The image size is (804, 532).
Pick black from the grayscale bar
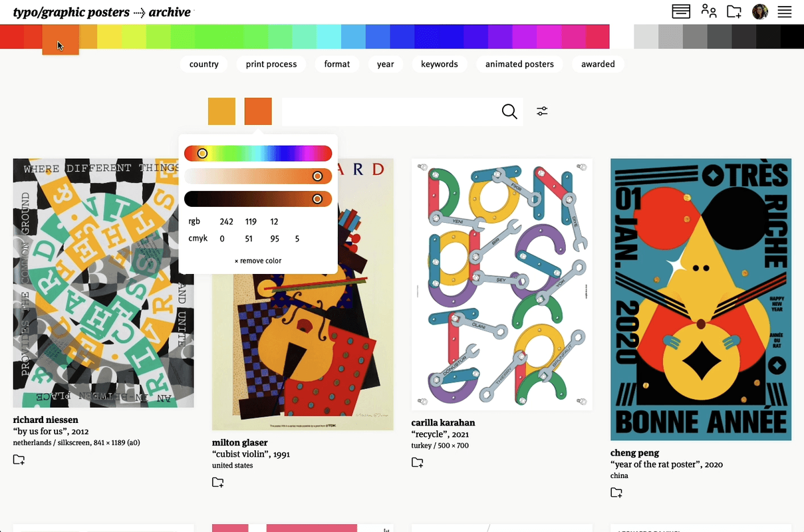(x=792, y=37)
